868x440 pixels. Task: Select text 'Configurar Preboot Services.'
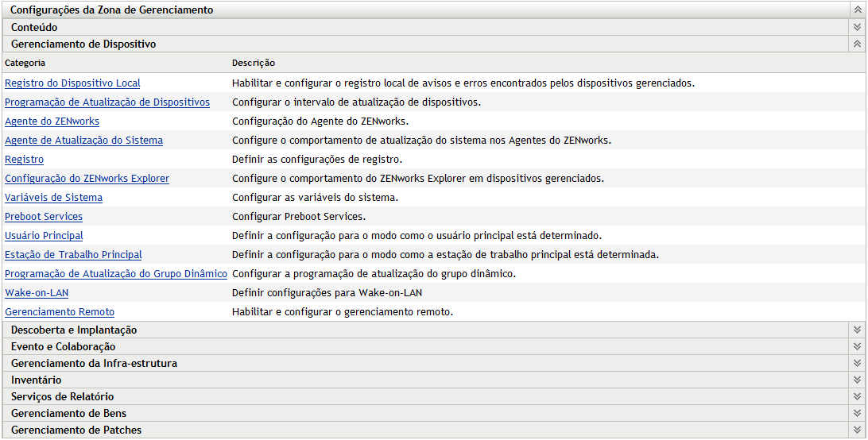299,216
